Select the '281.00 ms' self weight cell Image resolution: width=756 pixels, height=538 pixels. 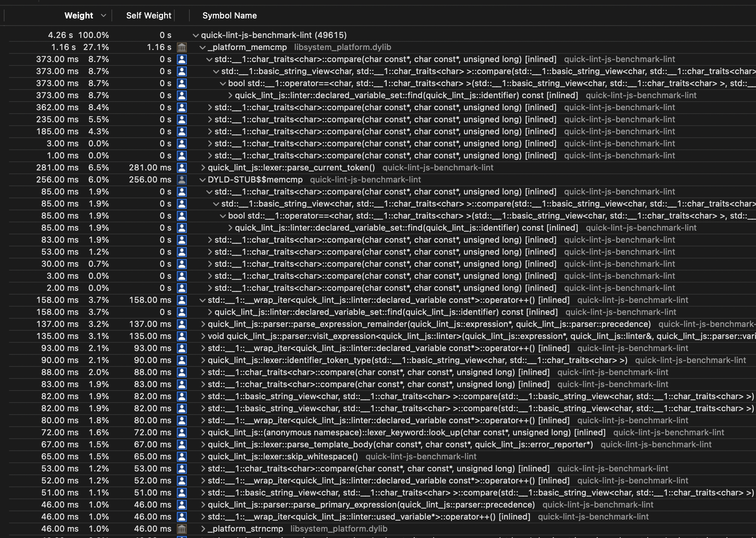click(150, 167)
